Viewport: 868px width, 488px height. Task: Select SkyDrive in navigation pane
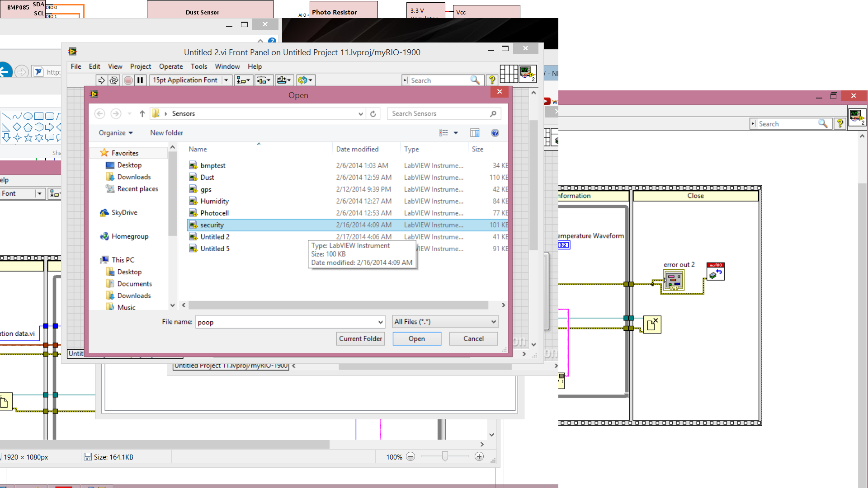point(124,213)
